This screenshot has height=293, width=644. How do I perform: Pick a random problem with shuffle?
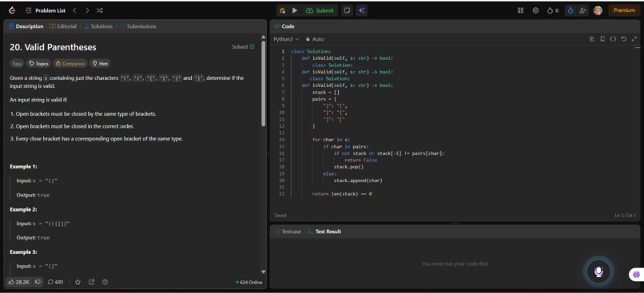click(x=100, y=10)
